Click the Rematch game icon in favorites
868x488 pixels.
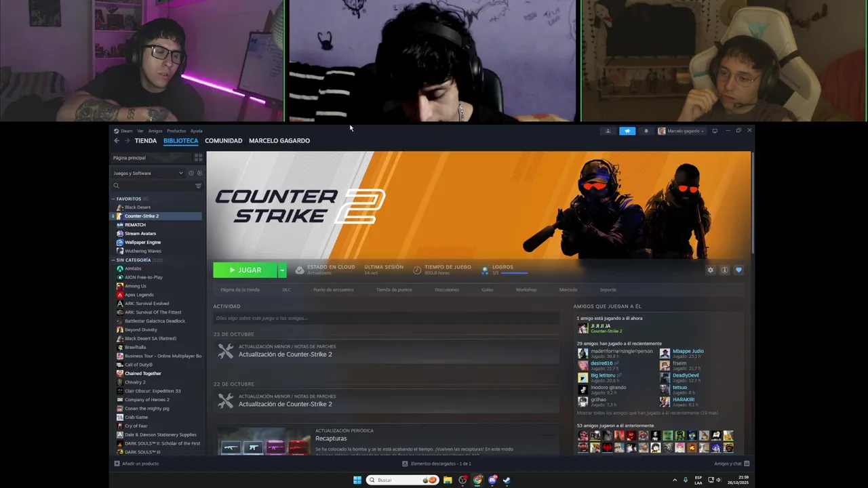120,224
